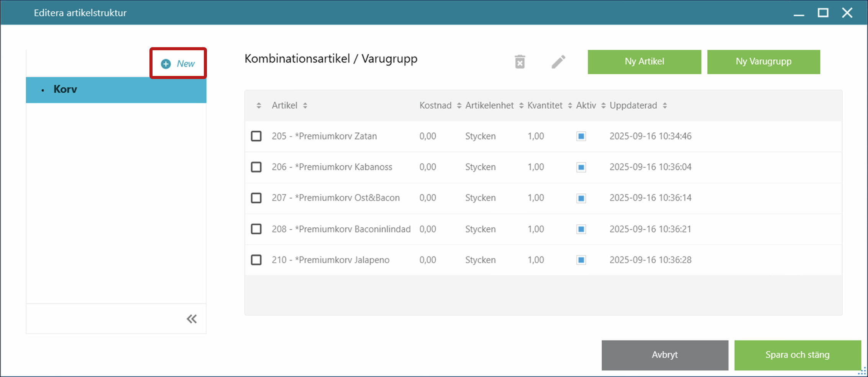Sort by Uppdaterad column arrows
The height and width of the screenshot is (377, 868).
665,105
